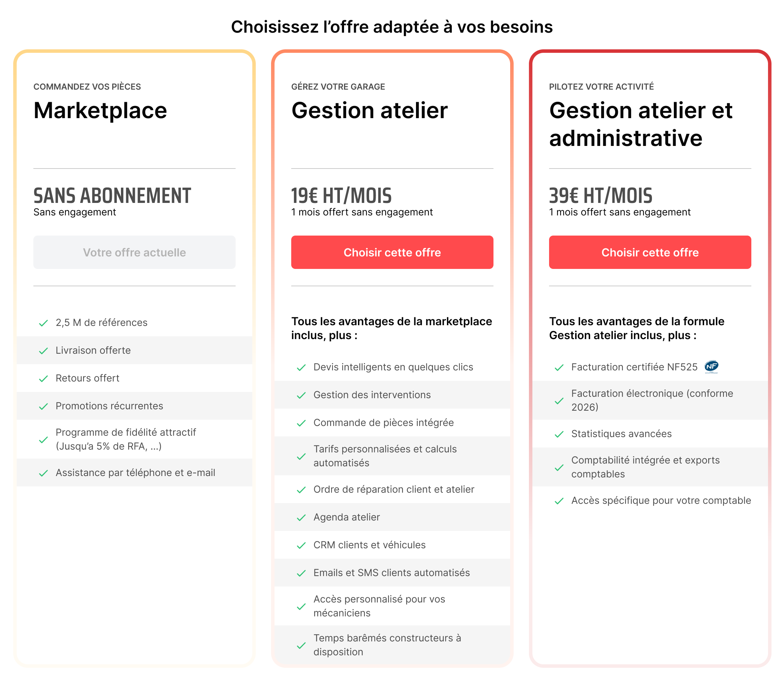Select the Gestion atelier plan heading

coord(369,110)
